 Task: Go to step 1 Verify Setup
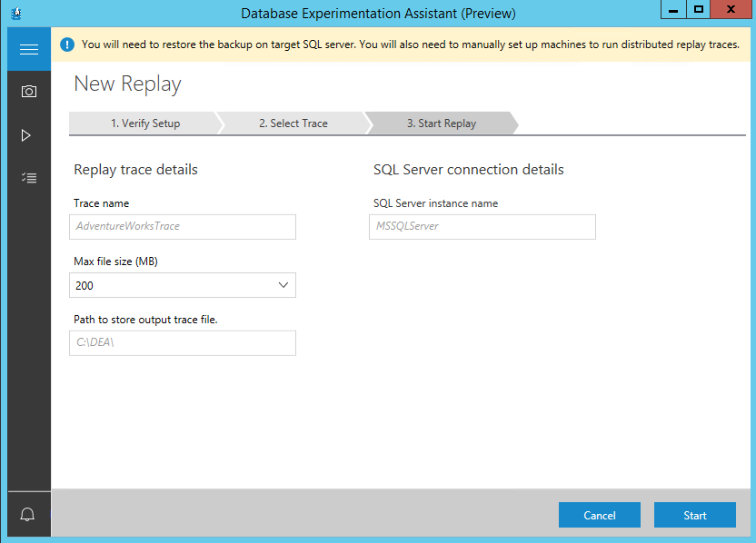point(144,123)
